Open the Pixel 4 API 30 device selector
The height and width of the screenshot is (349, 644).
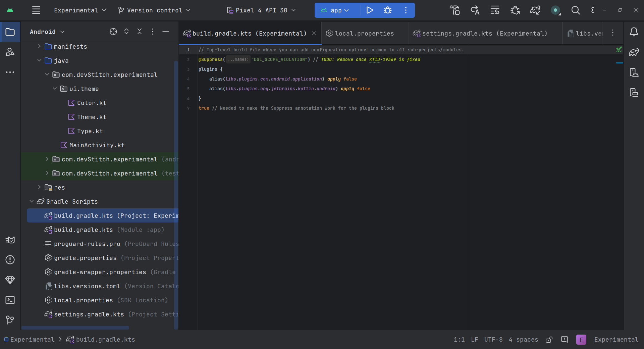[x=261, y=10]
